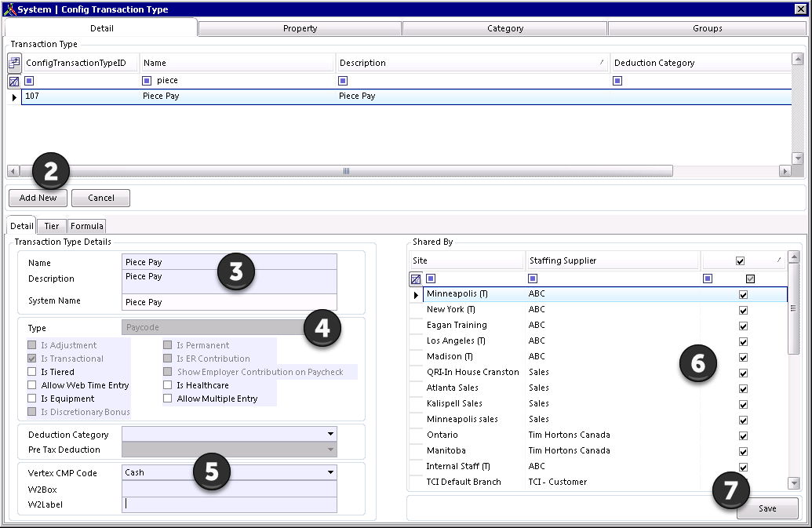Click the application icon in the title bar
Image resolution: width=812 pixels, height=528 pixels.
(x=9, y=9)
